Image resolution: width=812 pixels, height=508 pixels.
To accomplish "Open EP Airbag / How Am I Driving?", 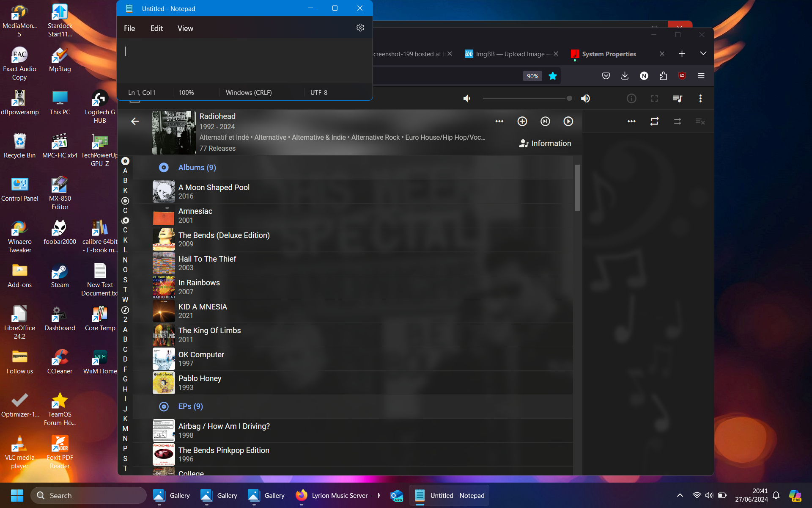I will coord(353,431).
